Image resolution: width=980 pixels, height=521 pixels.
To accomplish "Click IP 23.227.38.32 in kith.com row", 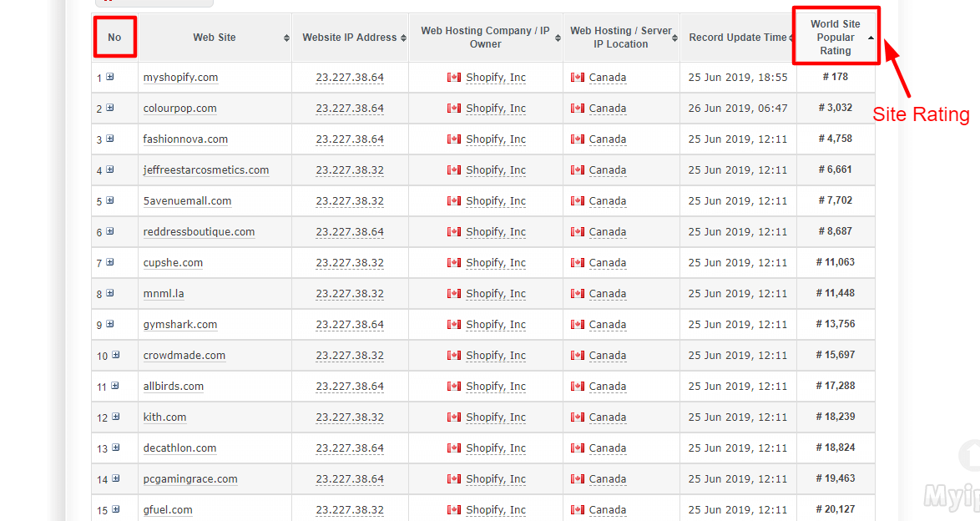I will 350,417.
